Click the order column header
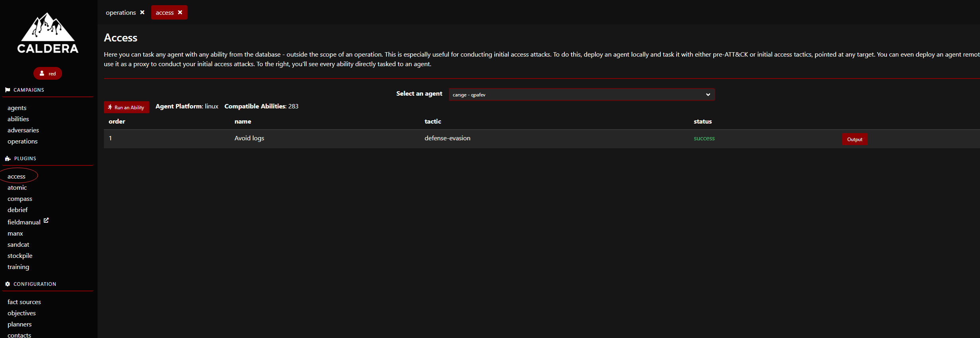980x338 pixels. pos(117,121)
